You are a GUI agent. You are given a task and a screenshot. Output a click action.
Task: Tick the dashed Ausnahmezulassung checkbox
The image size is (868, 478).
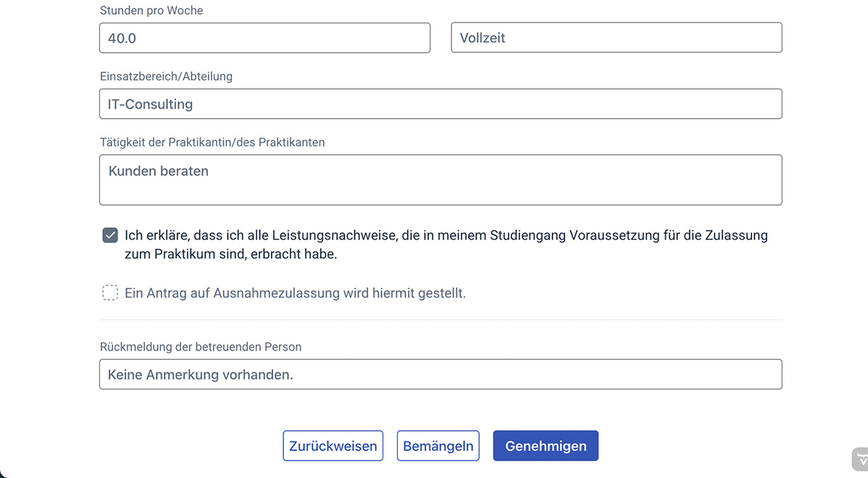(110, 293)
